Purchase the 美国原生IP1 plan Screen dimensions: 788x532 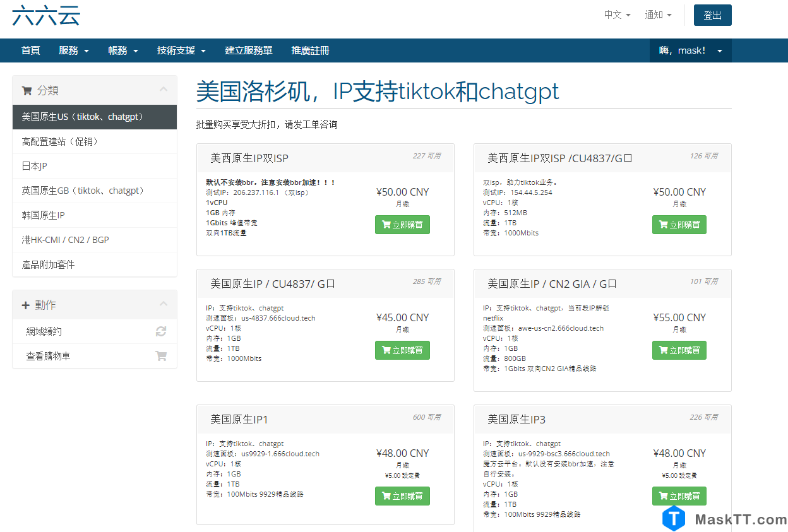(402, 496)
